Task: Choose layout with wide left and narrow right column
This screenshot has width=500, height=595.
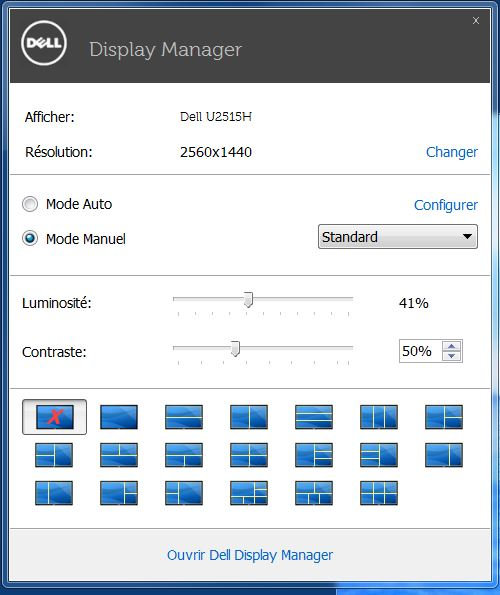Action: (x=444, y=455)
